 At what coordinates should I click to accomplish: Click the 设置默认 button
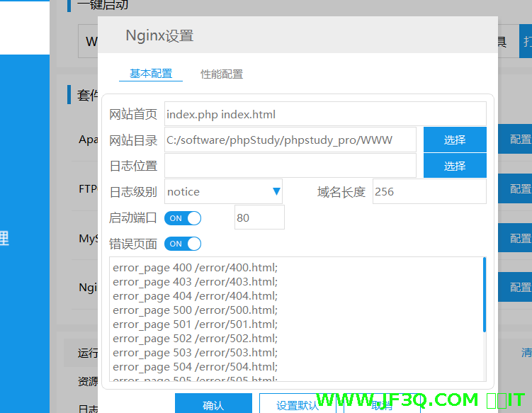pyautogui.click(x=298, y=405)
